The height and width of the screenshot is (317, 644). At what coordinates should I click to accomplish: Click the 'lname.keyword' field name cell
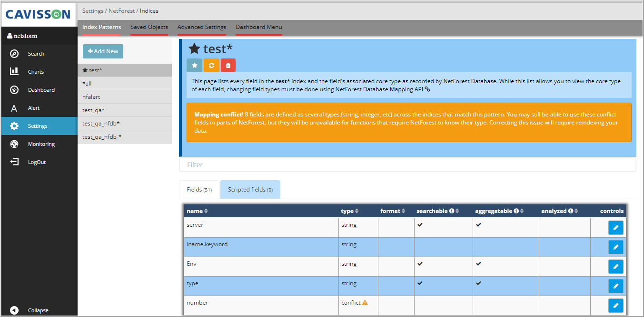click(261, 247)
